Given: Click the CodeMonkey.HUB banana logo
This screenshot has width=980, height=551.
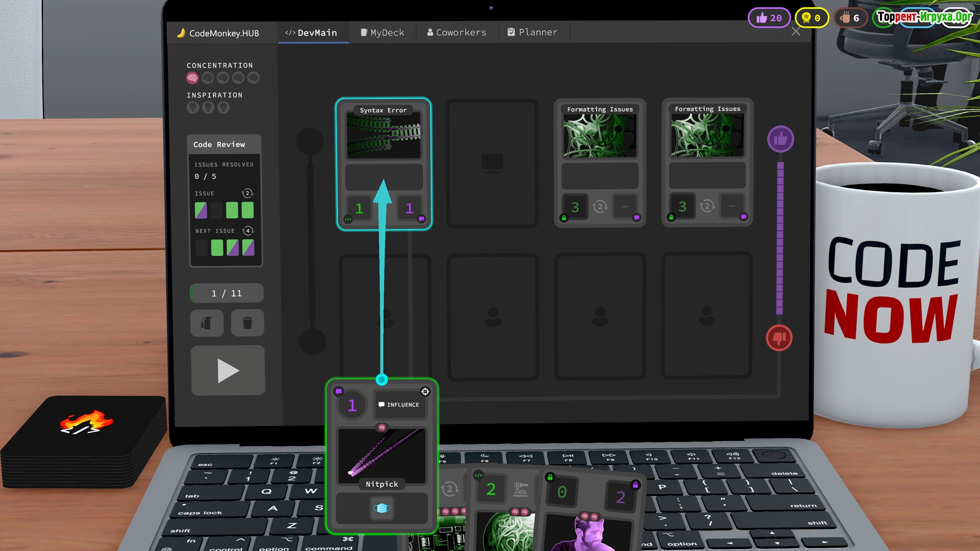Looking at the screenshot, I should pyautogui.click(x=181, y=33).
